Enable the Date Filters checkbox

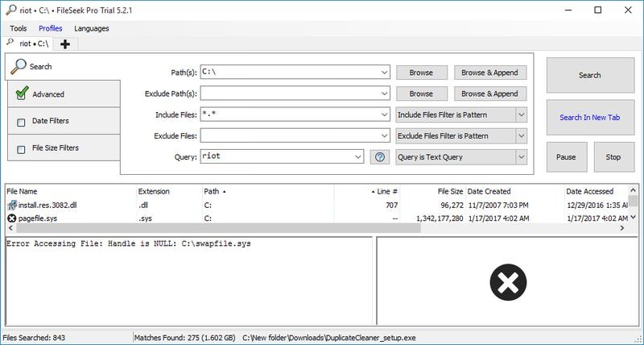point(21,122)
